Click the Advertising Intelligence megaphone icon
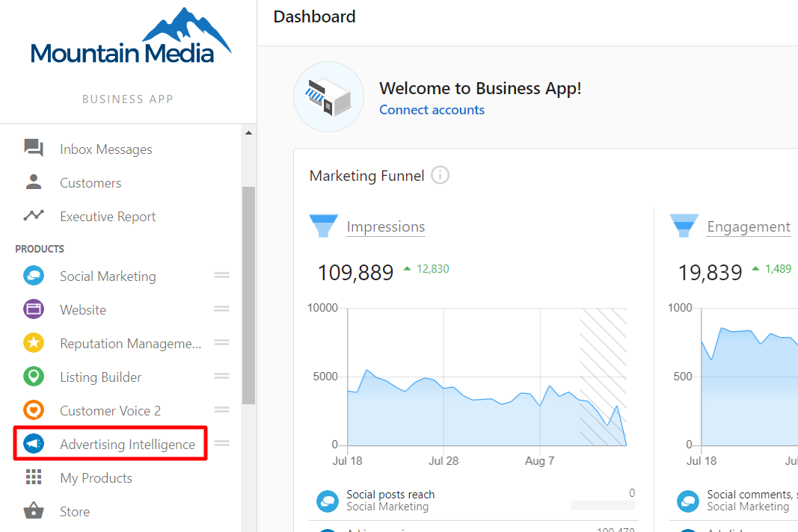 [x=34, y=444]
